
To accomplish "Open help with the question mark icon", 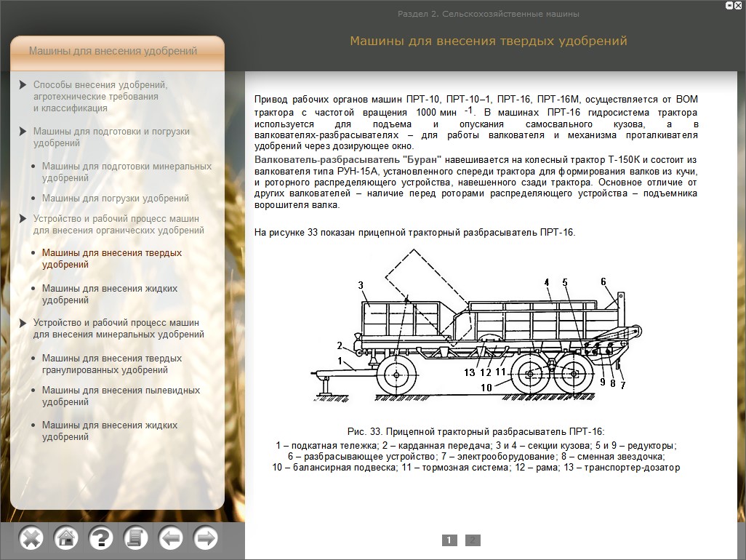I will [101, 539].
